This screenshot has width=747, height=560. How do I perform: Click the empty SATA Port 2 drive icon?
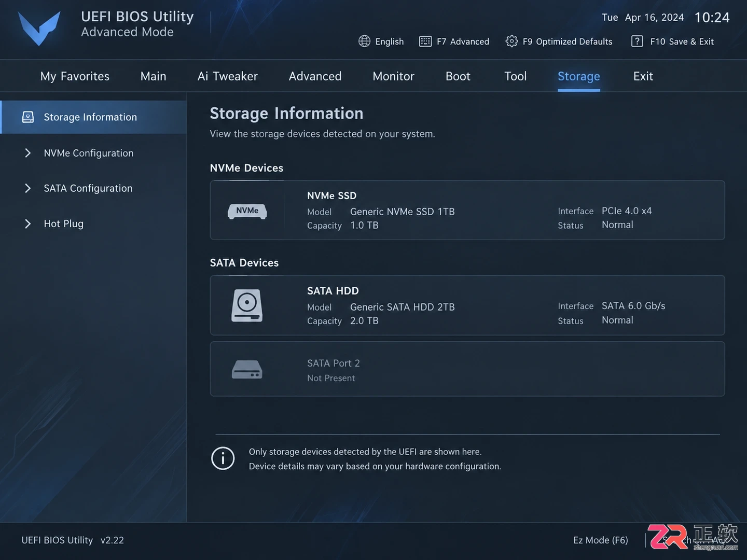point(247,369)
